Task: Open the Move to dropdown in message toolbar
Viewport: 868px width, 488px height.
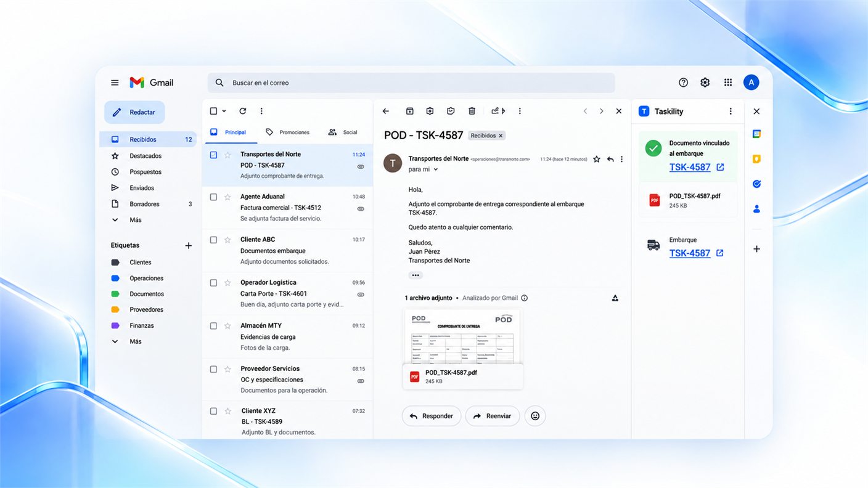Action: click(x=498, y=111)
